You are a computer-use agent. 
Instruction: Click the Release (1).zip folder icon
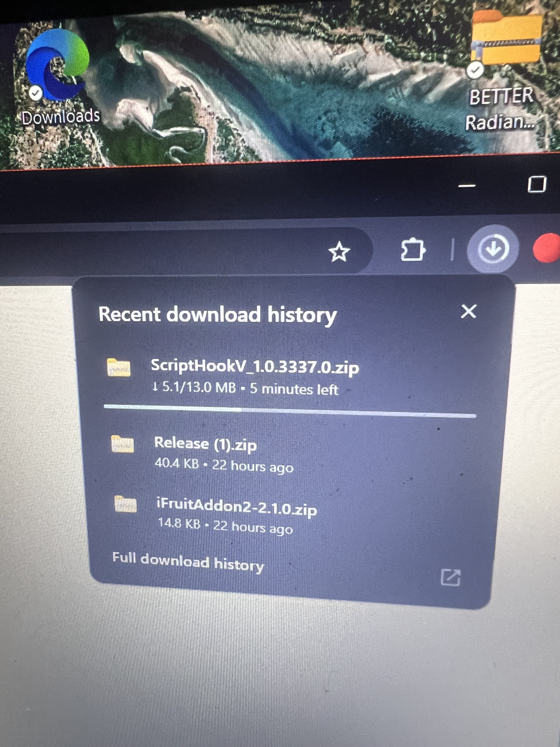tap(122, 444)
